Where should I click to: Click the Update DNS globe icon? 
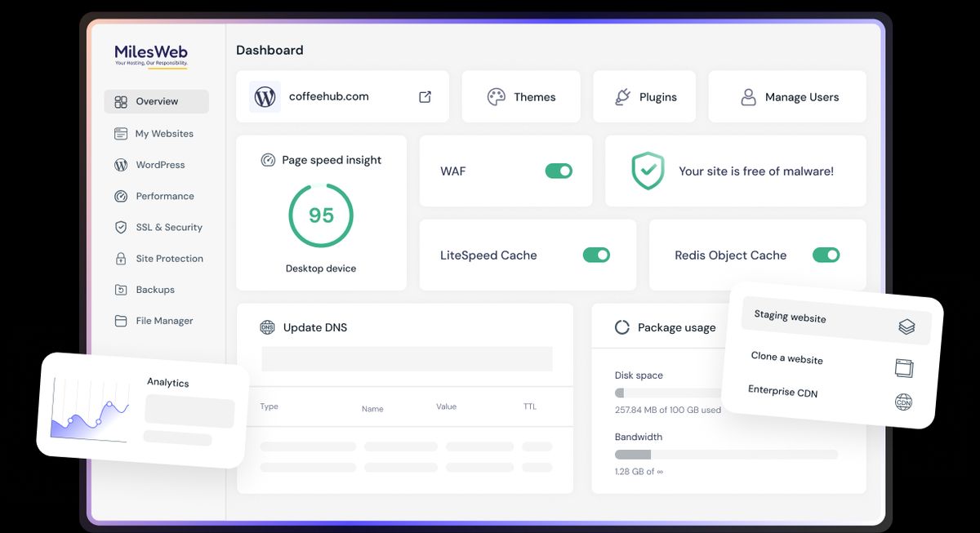point(267,327)
